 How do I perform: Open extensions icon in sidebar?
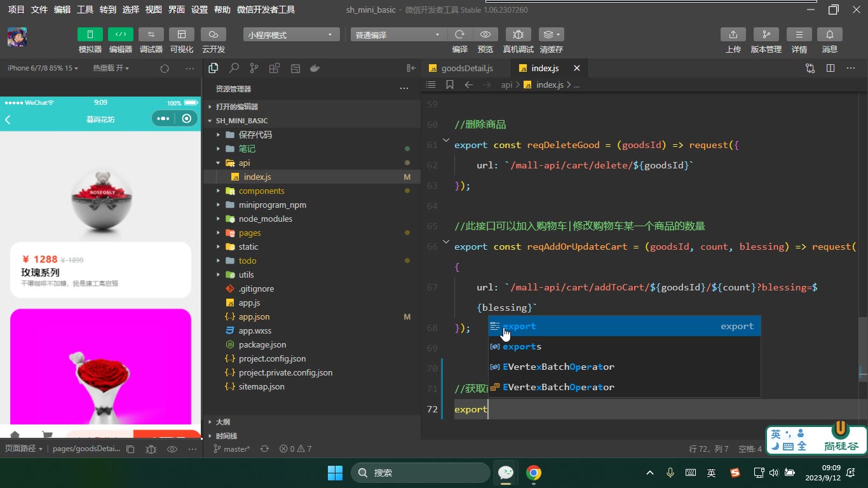[275, 68]
